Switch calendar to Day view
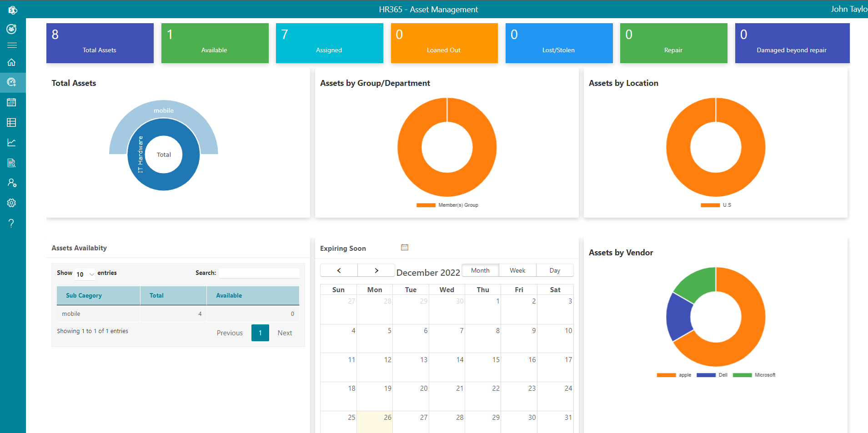868x433 pixels. pos(555,270)
